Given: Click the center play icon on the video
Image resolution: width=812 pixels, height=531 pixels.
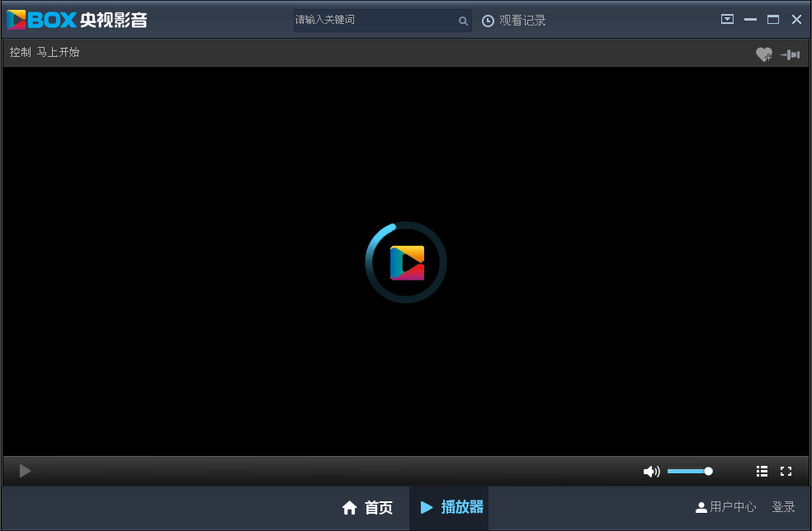Looking at the screenshot, I should pyautogui.click(x=406, y=261).
